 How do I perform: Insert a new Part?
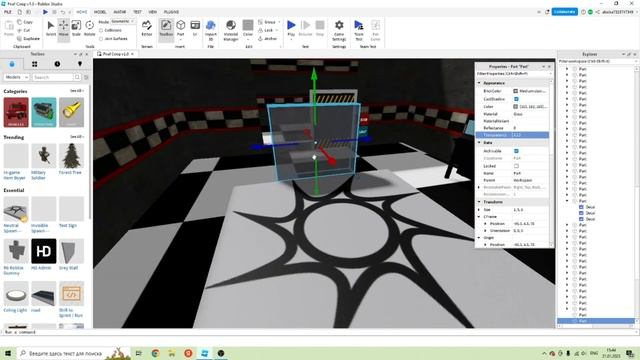click(180, 29)
